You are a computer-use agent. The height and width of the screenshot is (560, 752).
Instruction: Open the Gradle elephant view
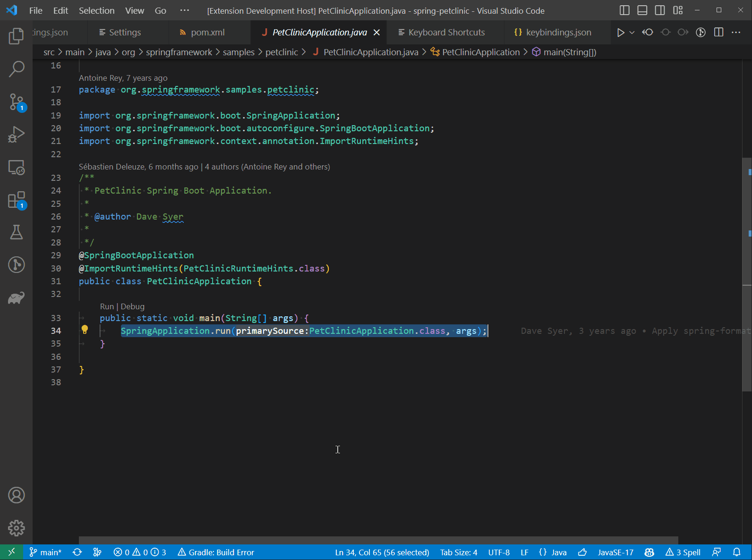(16, 297)
